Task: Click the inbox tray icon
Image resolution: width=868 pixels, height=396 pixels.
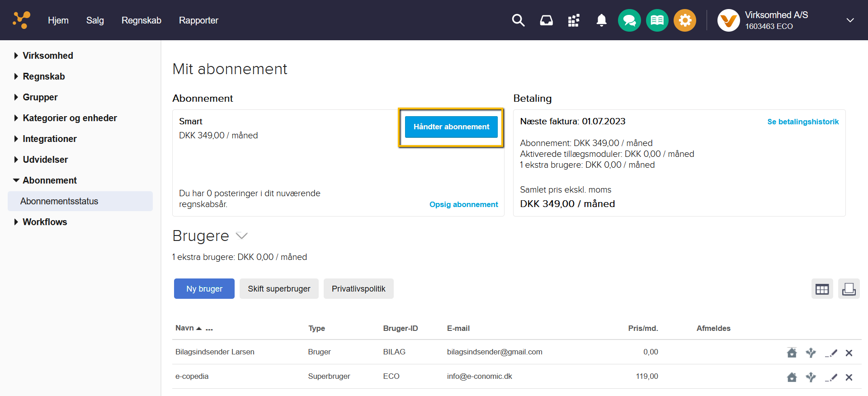Action: coord(546,20)
